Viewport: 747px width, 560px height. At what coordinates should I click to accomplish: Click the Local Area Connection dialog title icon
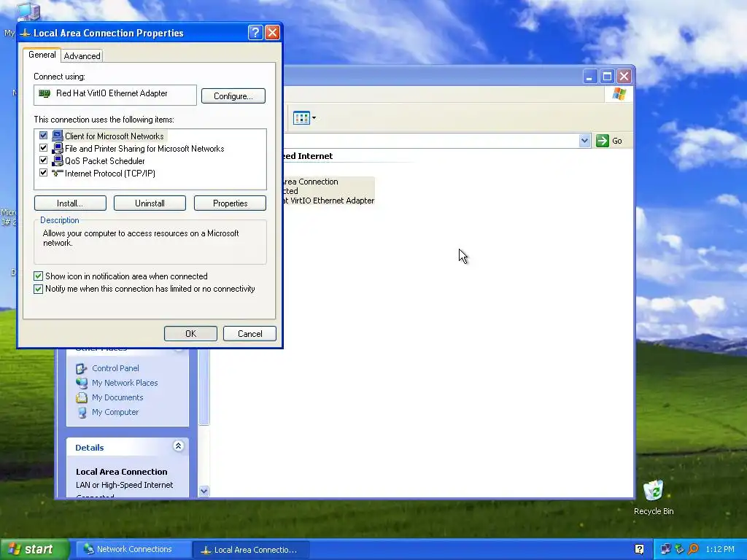point(26,33)
